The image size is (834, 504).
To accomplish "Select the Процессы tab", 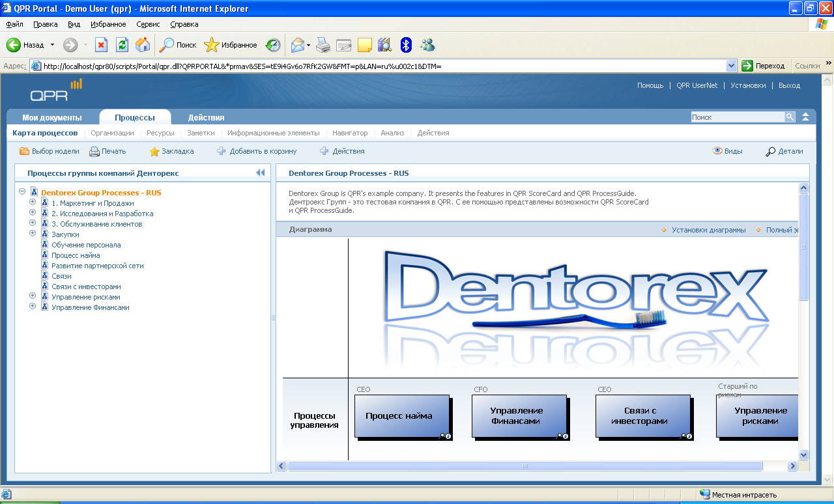I will pyautogui.click(x=135, y=117).
